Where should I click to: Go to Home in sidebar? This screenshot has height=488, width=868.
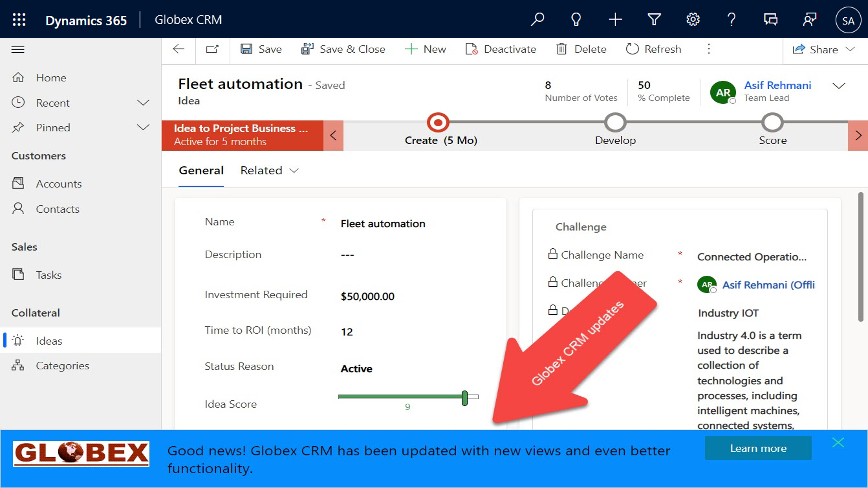coord(51,78)
